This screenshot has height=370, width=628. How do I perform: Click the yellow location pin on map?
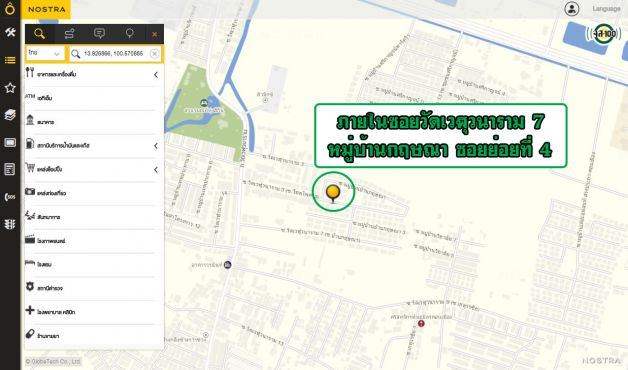333,193
